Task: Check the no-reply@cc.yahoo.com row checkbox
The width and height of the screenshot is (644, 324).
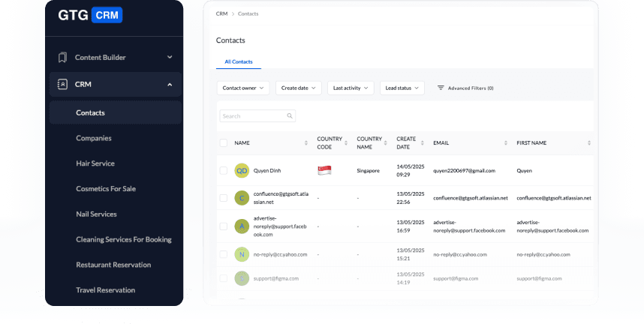Action: [x=224, y=254]
